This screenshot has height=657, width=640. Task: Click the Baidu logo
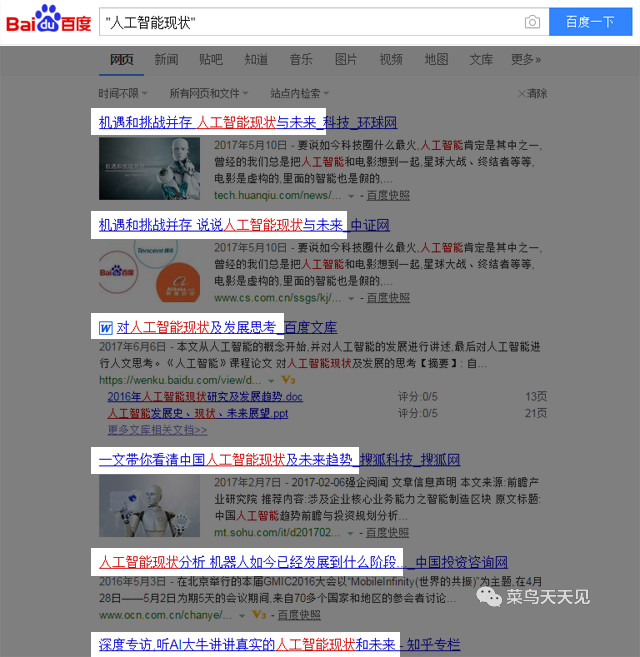coord(49,19)
